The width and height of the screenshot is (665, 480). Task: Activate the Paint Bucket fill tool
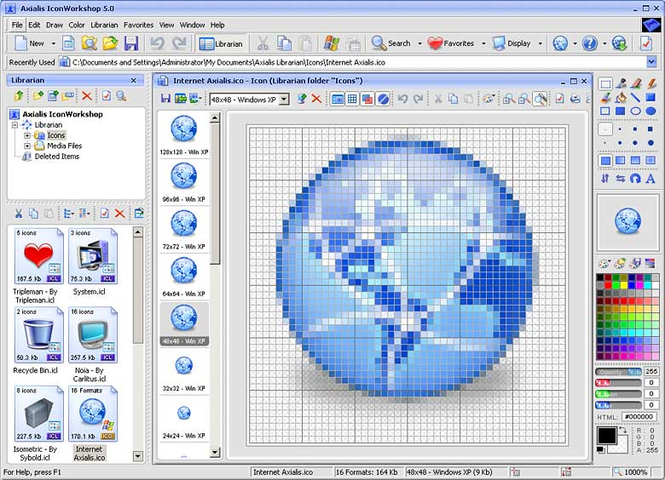[620, 98]
